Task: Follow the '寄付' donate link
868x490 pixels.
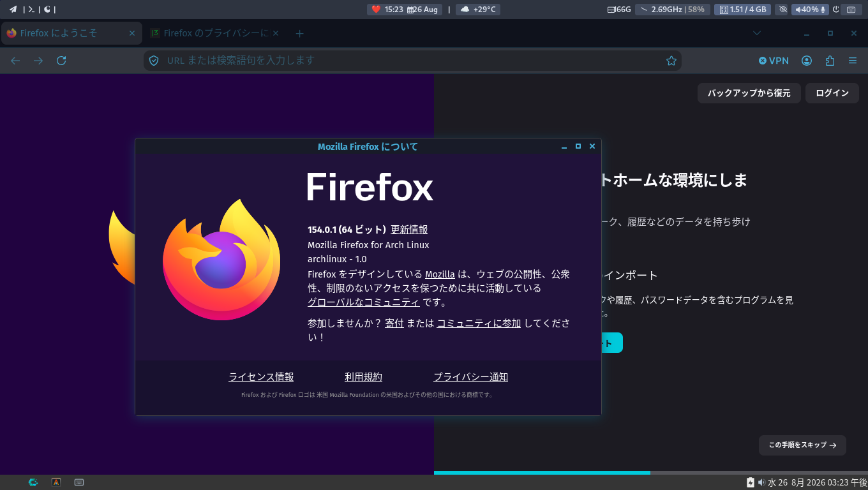Action: [394, 323]
